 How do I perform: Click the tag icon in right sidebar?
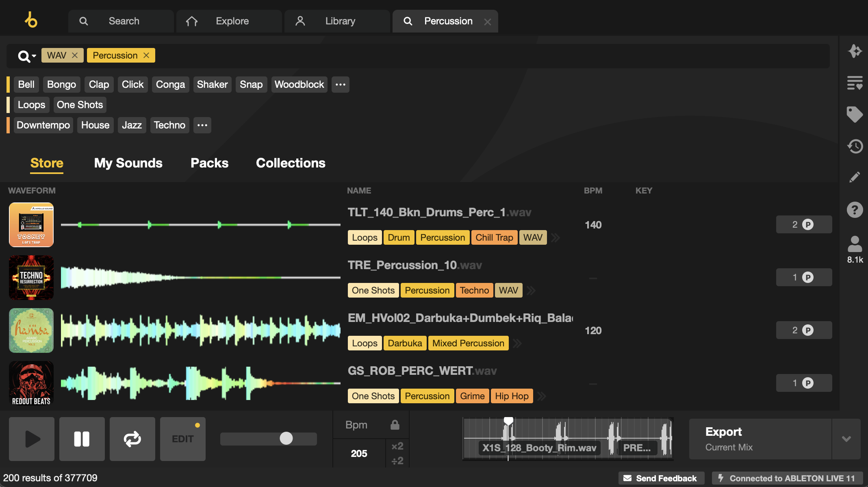855,114
